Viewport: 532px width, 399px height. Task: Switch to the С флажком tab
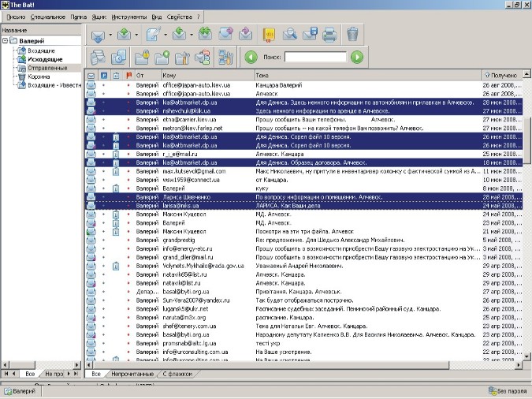click(x=177, y=374)
